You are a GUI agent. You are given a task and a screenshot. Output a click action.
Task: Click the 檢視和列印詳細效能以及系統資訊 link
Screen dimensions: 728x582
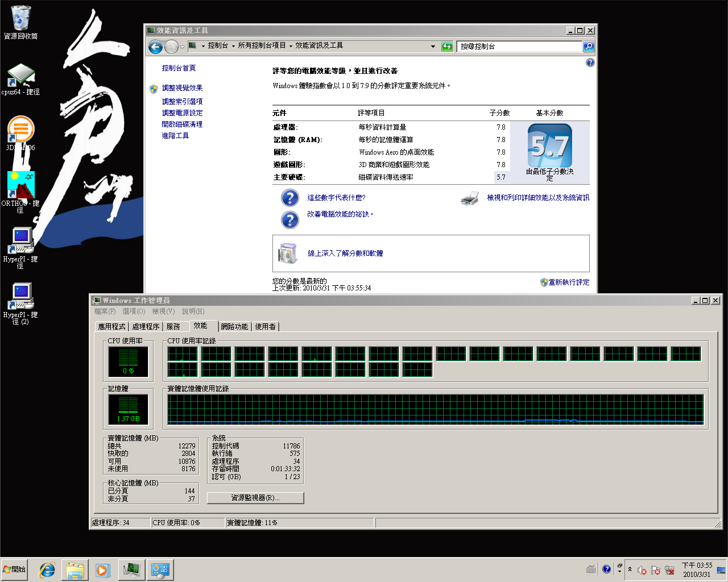pos(538,198)
